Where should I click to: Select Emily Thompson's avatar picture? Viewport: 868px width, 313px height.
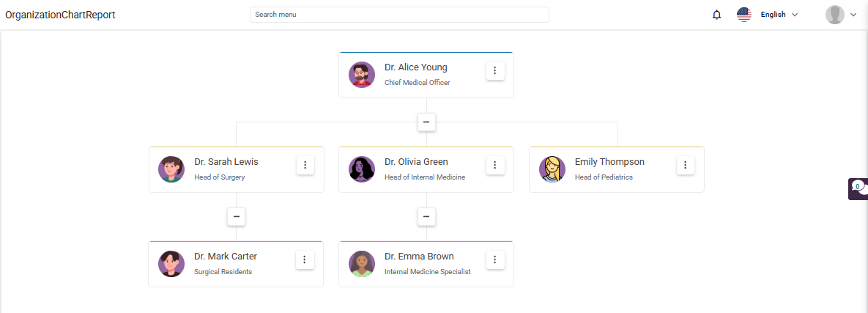pyautogui.click(x=552, y=169)
